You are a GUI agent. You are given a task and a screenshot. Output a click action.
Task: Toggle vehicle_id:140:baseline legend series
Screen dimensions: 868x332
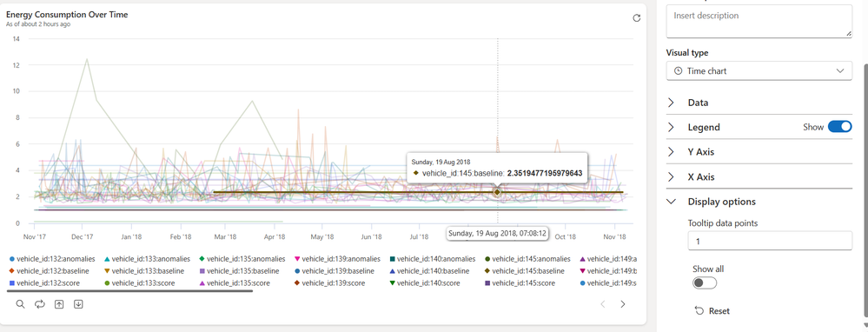[x=429, y=271]
